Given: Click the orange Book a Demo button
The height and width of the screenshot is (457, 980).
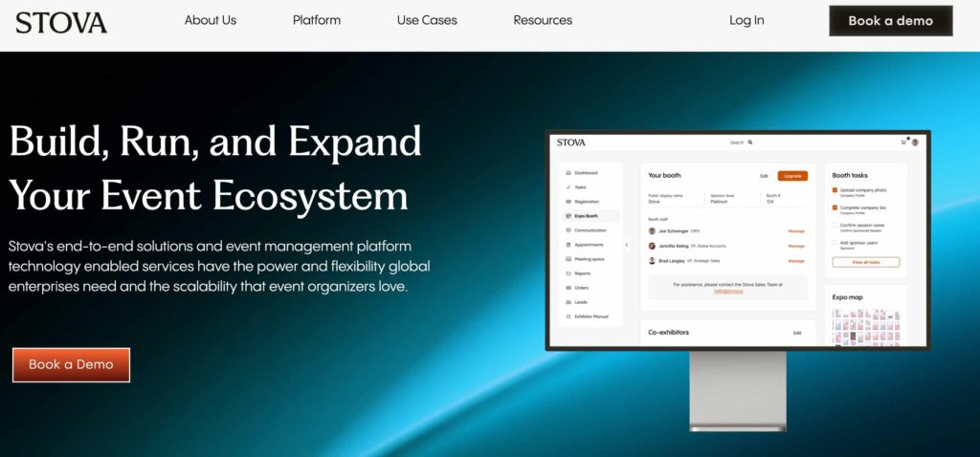Looking at the screenshot, I should click(71, 364).
